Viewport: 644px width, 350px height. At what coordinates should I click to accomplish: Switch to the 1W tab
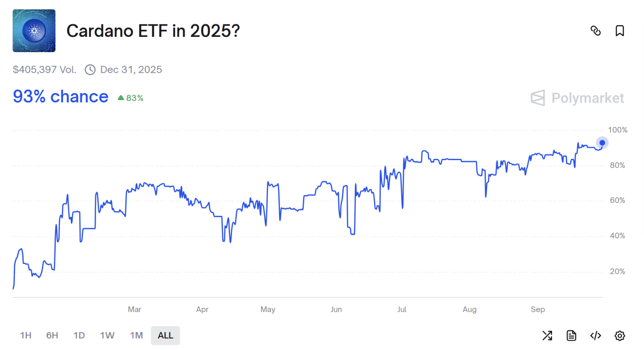click(107, 336)
